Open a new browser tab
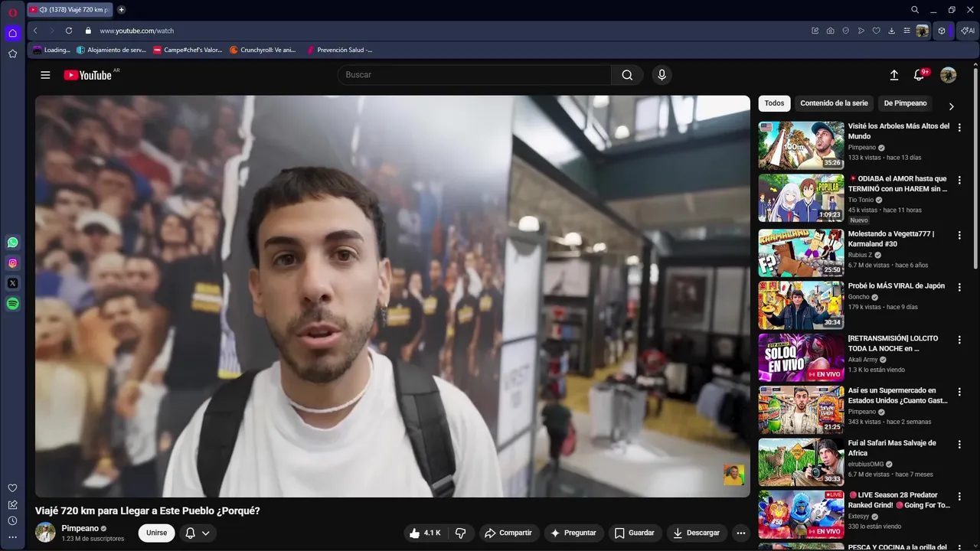980x551 pixels. (x=121, y=10)
